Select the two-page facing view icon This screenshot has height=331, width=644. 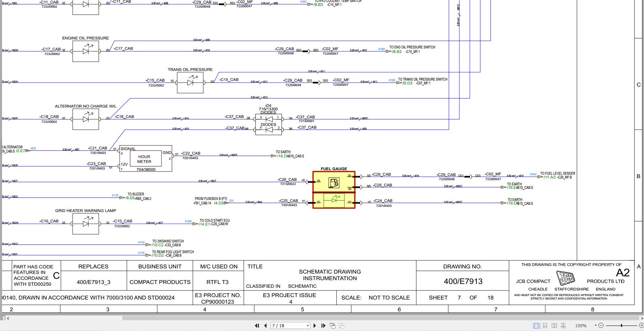(x=554, y=325)
